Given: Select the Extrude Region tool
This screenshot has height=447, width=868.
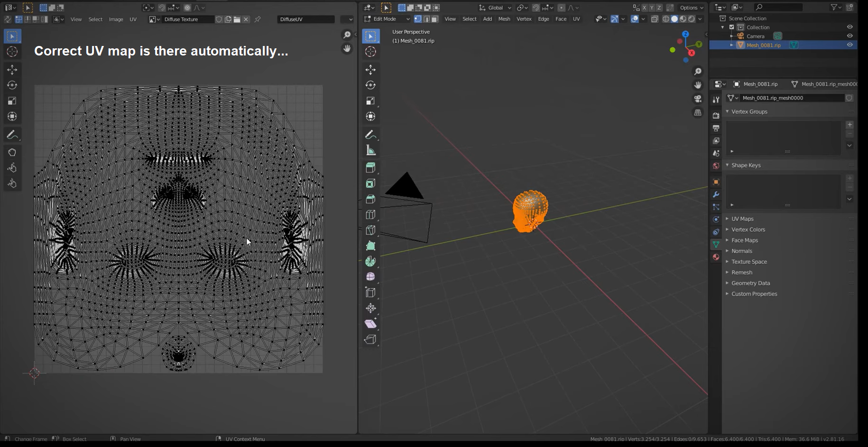Looking at the screenshot, I should [x=370, y=168].
